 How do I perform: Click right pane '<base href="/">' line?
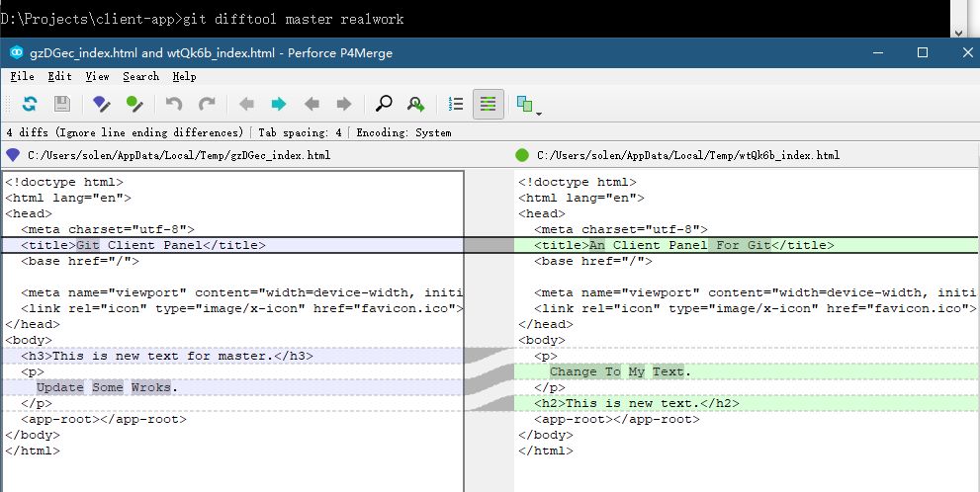click(x=593, y=261)
